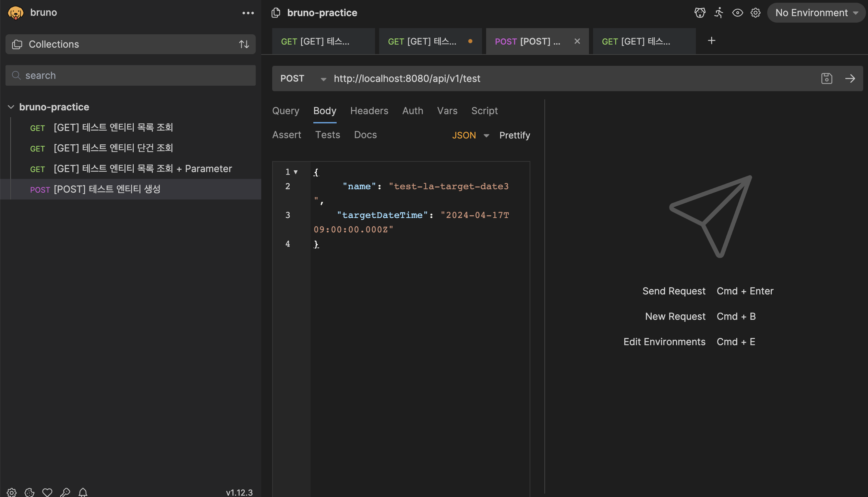Viewport: 868px width, 497px height.
Task: Open collection settings gear icon
Action: point(756,13)
